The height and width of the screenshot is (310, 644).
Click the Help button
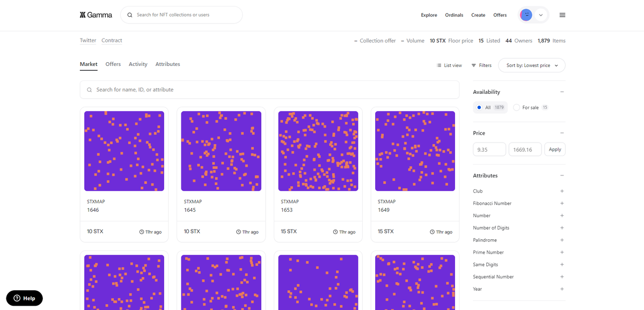coord(25,298)
